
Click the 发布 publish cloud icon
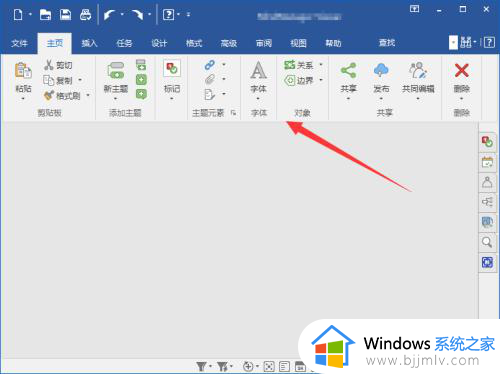[381, 70]
